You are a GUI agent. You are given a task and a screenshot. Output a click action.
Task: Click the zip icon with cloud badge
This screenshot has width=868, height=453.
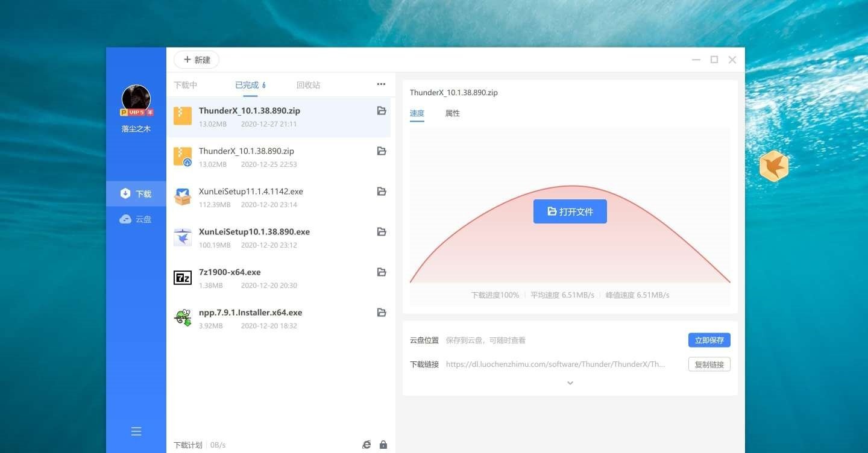[x=183, y=157]
